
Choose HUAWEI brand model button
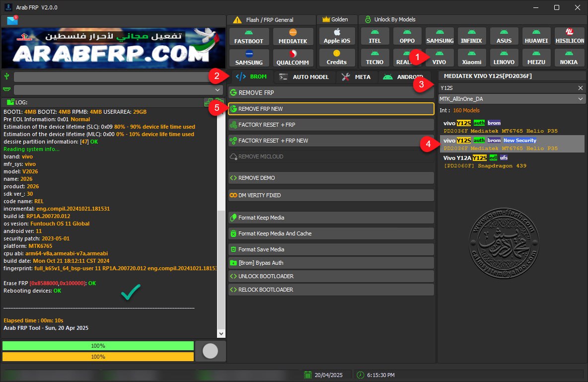[536, 36]
